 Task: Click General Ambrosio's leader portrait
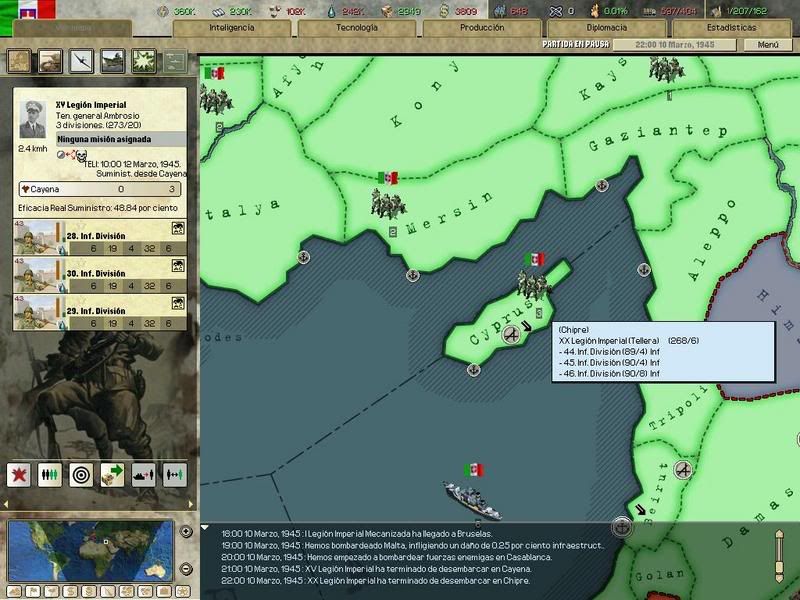pos(33,119)
